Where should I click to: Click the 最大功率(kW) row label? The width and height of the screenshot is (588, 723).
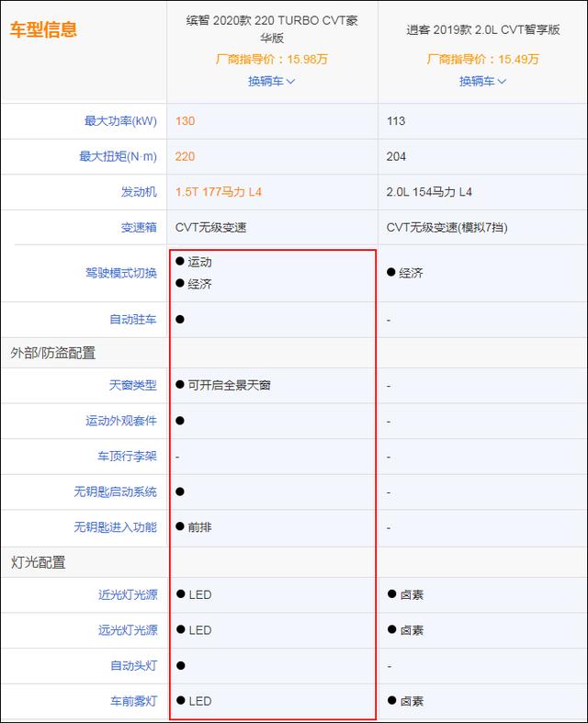tap(120, 121)
